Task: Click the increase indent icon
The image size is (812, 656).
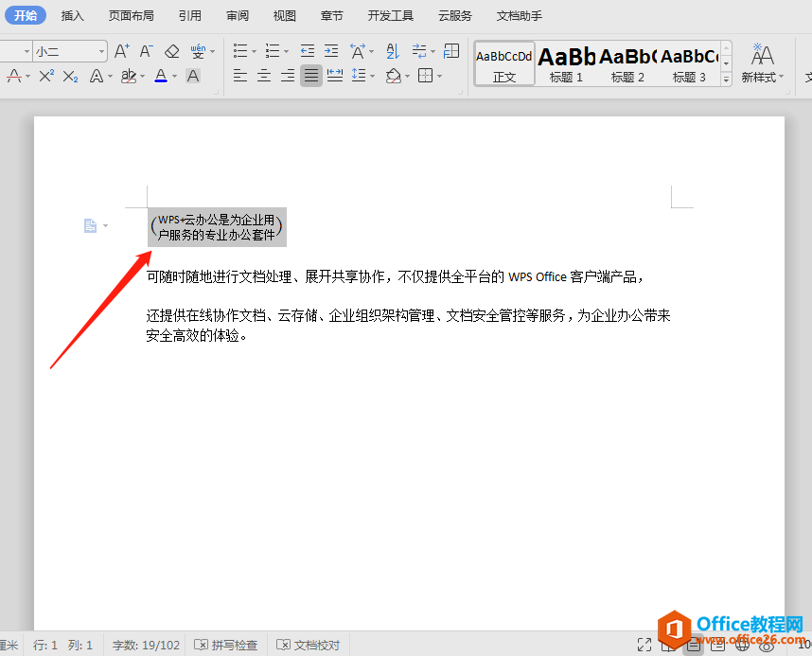Action: [331, 51]
